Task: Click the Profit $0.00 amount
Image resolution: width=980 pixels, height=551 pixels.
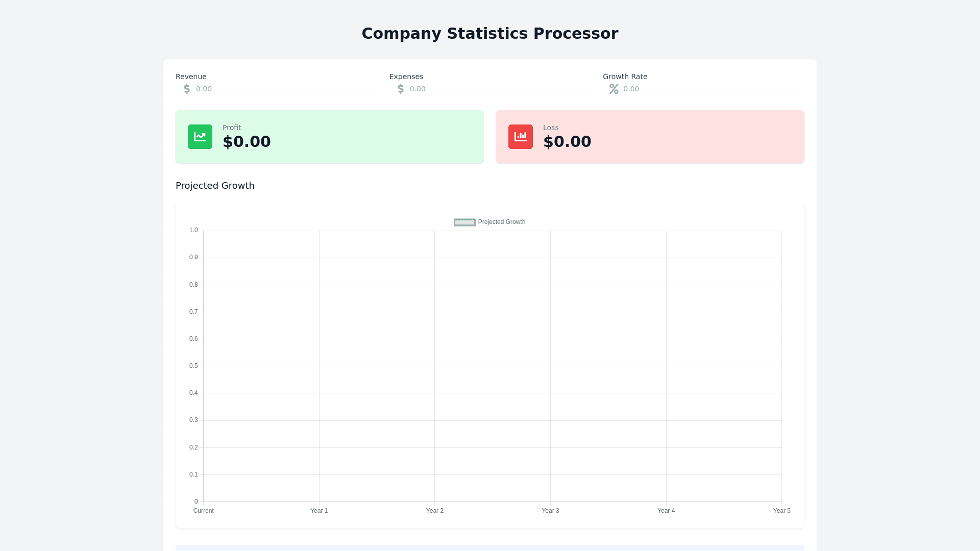Action: 247,142
